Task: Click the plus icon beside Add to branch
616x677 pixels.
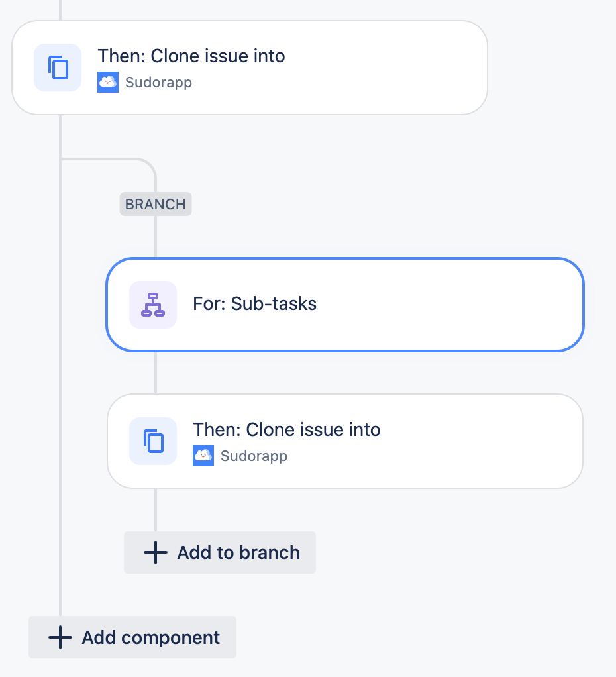Action: (156, 552)
